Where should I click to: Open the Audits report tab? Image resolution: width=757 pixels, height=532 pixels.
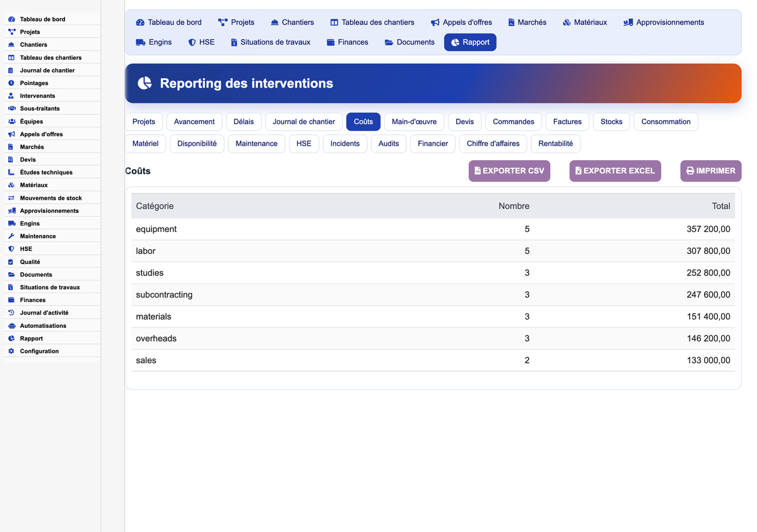click(389, 144)
